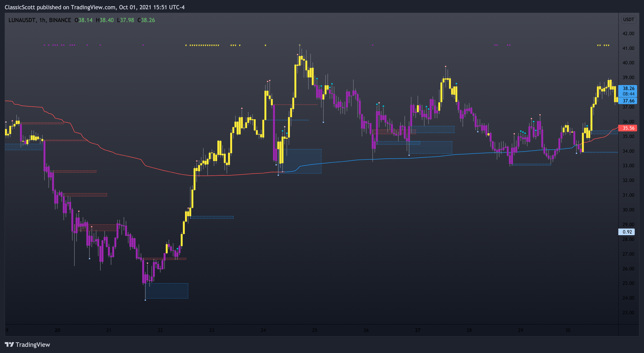Click the 40.00 price axis label
The width and height of the screenshot is (644, 353).
pyautogui.click(x=628, y=63)
